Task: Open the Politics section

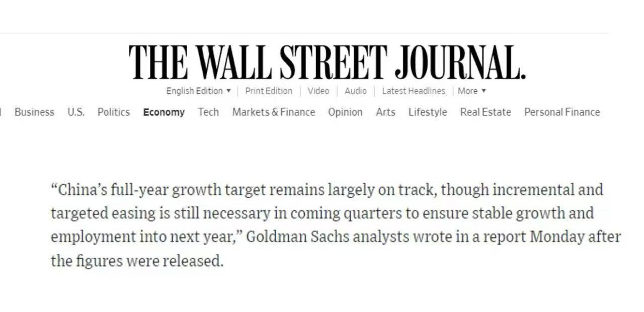Action: 114,112
